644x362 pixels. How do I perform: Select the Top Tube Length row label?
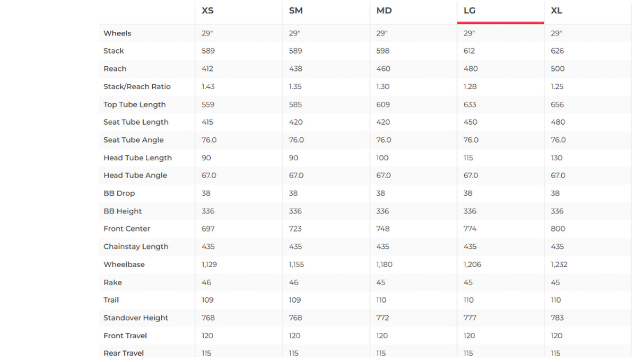click(135, 104)
